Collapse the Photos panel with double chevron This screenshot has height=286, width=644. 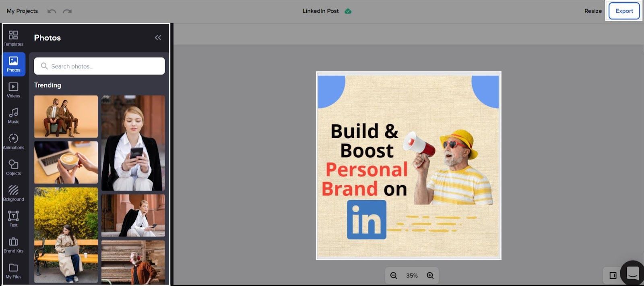pyautogui.click(x=158, y=37)
